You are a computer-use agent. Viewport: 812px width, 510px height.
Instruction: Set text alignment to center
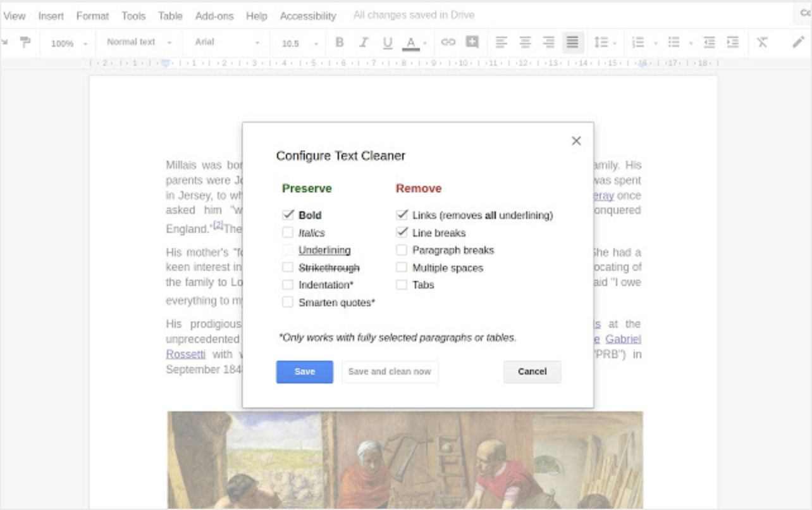(525, 42)
